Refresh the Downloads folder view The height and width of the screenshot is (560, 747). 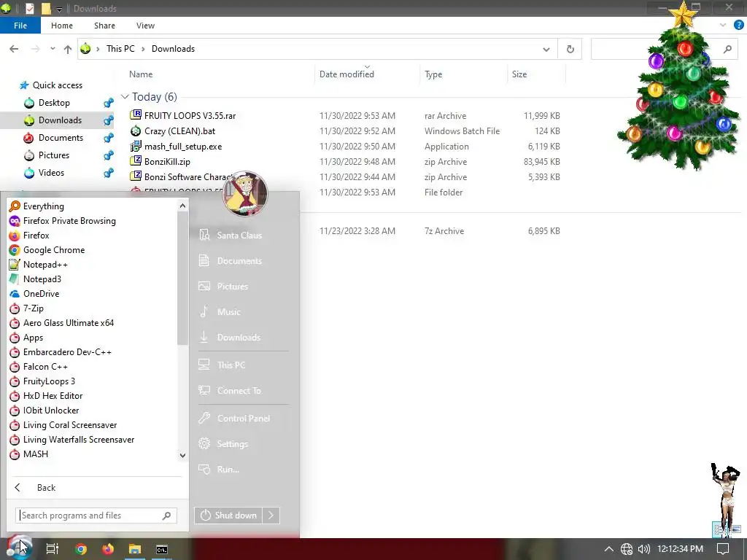pos(570,49)
